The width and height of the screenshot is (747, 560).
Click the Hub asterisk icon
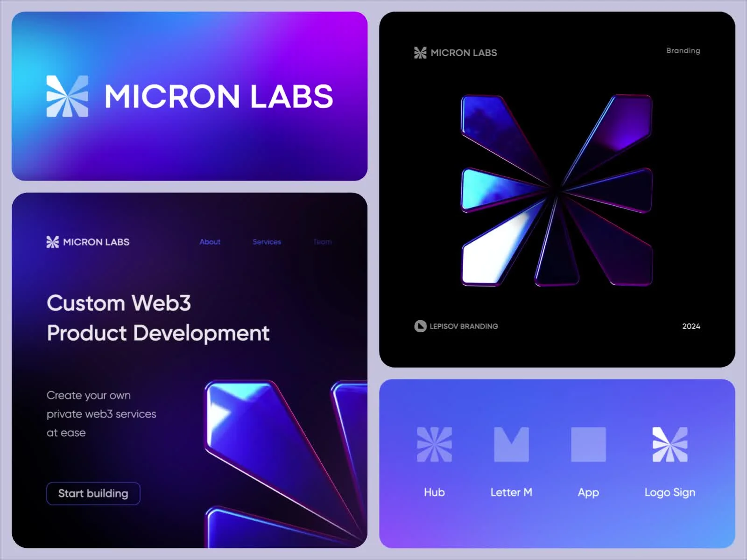click(434, 444)
